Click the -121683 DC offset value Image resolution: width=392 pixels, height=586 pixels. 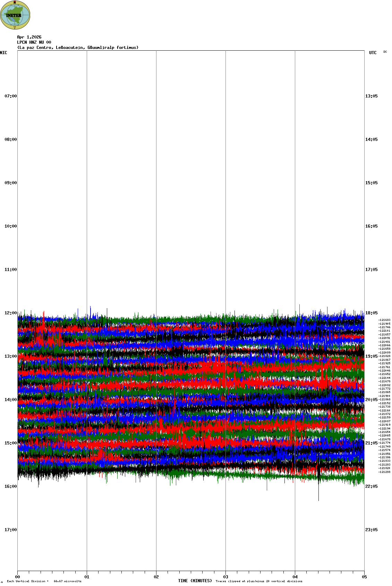[x=384, y=320]
